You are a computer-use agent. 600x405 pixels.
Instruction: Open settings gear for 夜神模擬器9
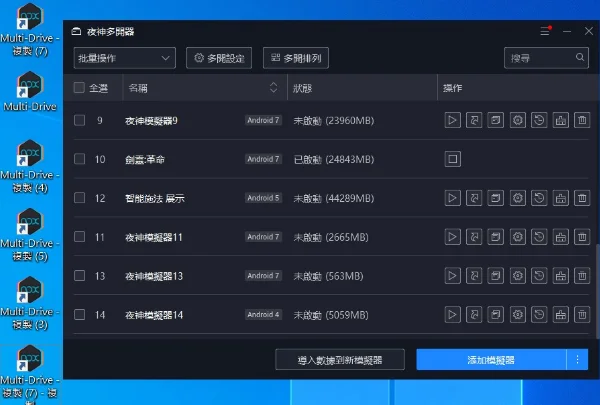tap(517, 120)
